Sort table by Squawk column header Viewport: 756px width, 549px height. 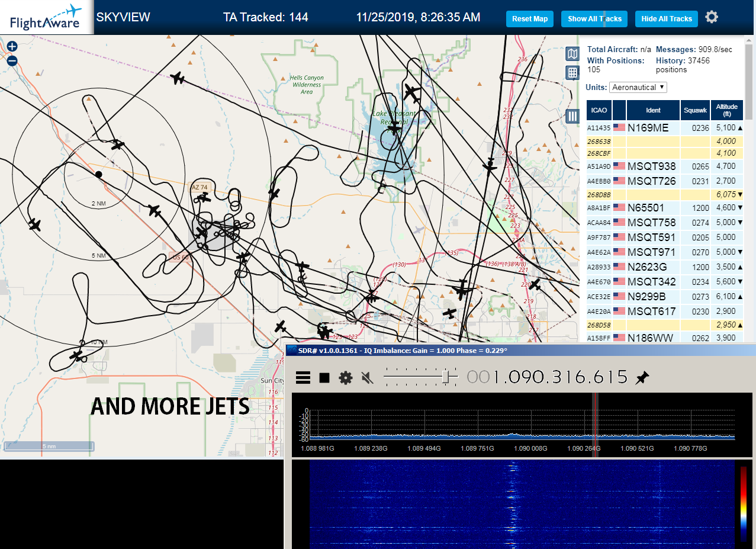695,110
